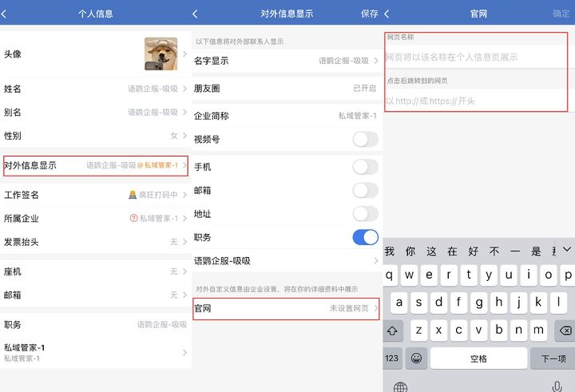Tap the globe language switch icon

[400, 386]
